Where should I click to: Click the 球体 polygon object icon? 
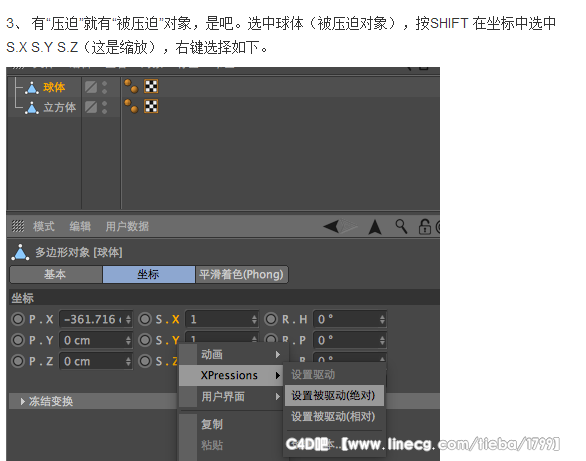[32, 88]
